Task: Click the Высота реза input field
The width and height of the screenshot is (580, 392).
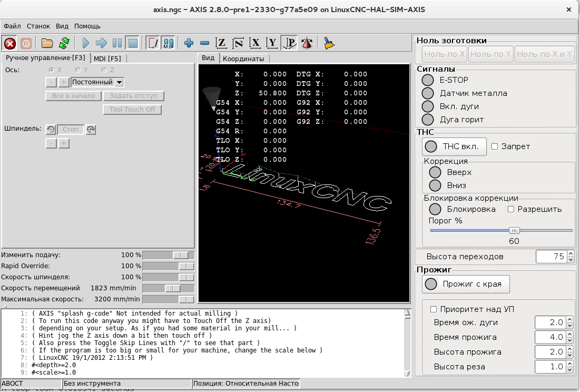Action: [x=550, y=367]
